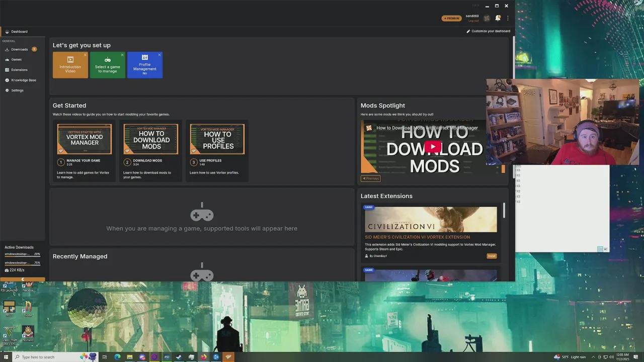Open Microsoft Edge from the taskbar

coord(117,357)
